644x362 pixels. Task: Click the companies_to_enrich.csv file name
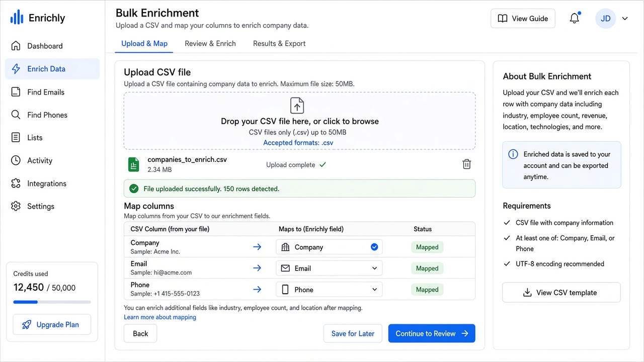pyautogui.click(x=187, y=159)
